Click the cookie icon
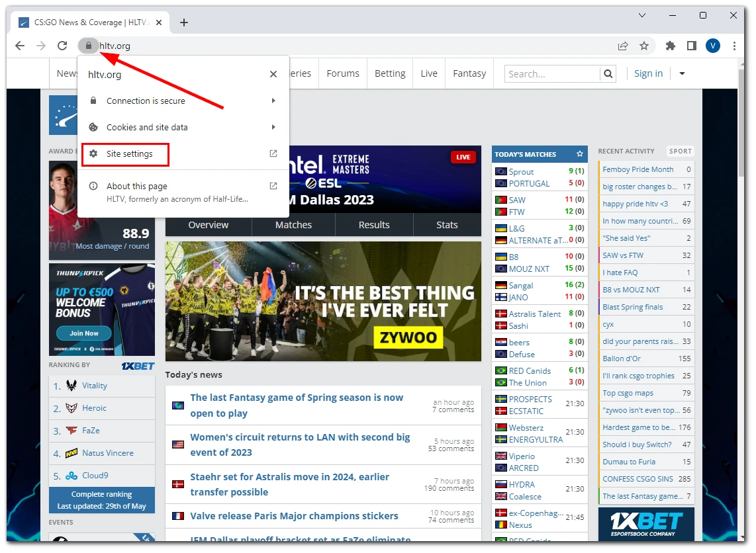The image size is (756, 553). pyautogui.click(x=93, y=127)
